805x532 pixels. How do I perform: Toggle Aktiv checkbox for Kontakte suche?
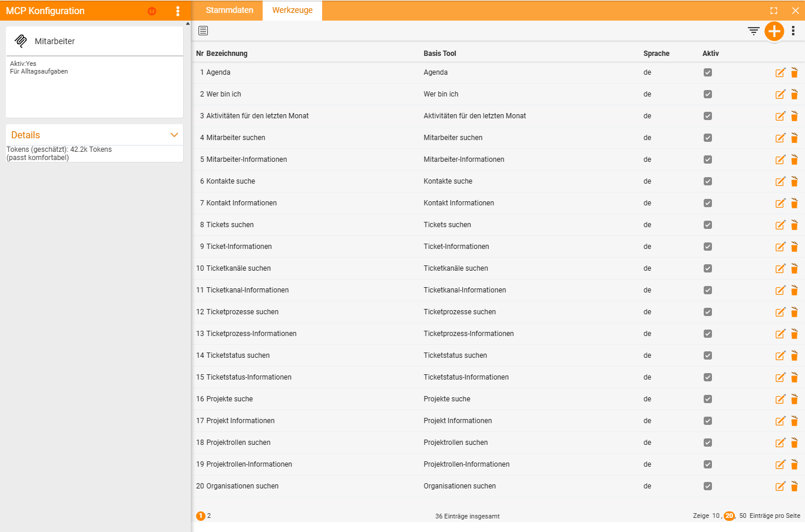click(x=708, y=181)
